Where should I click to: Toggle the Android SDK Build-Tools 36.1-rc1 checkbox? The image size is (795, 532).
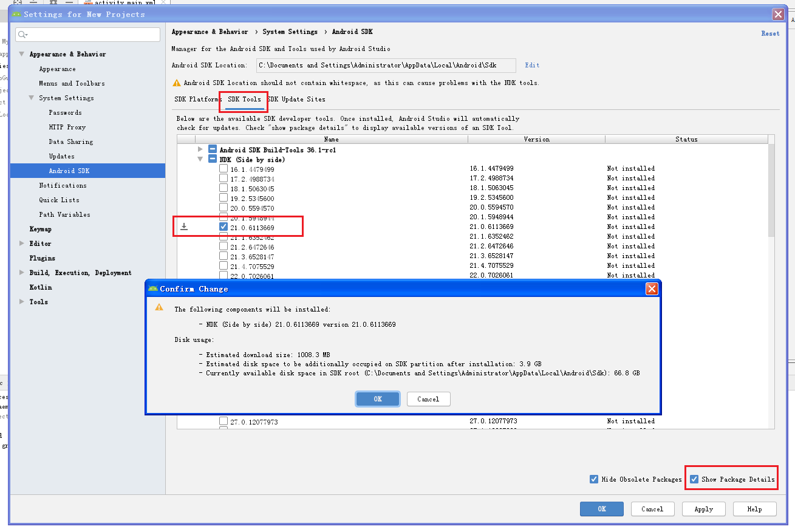point(213,149)
